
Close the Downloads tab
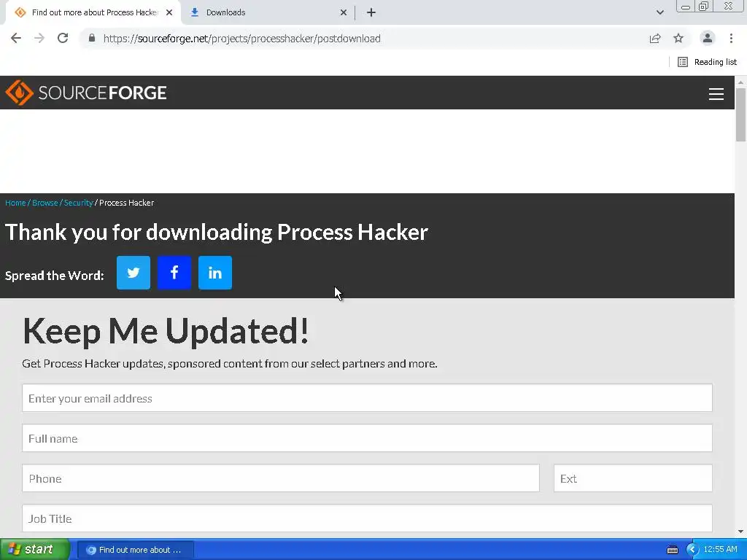pos(344,12)
